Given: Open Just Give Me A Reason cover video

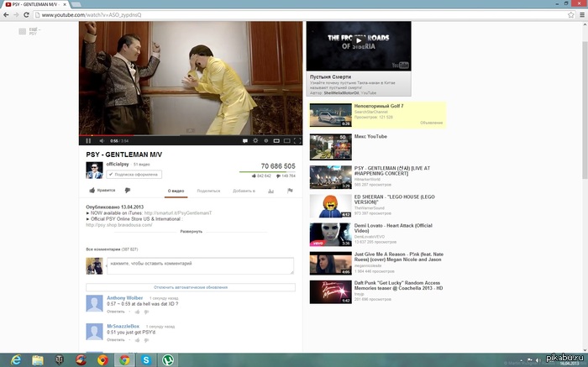Looking at the screenshot, I should [x=399, y=257].
